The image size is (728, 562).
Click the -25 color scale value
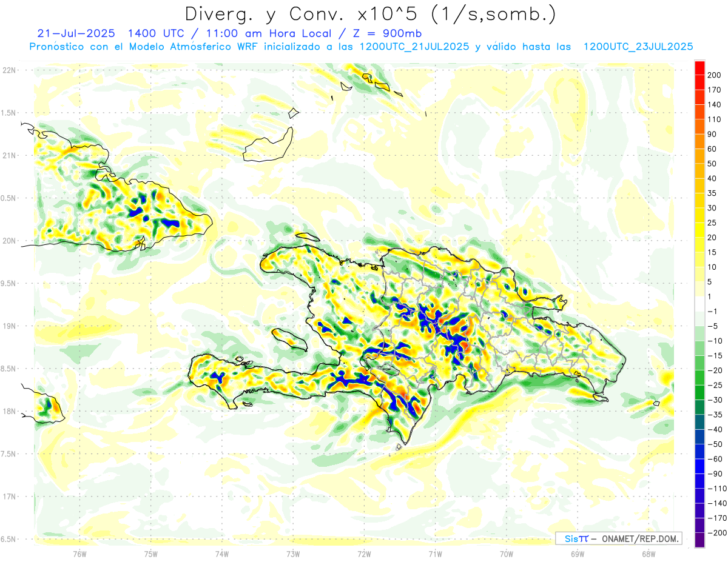(715, 385)
